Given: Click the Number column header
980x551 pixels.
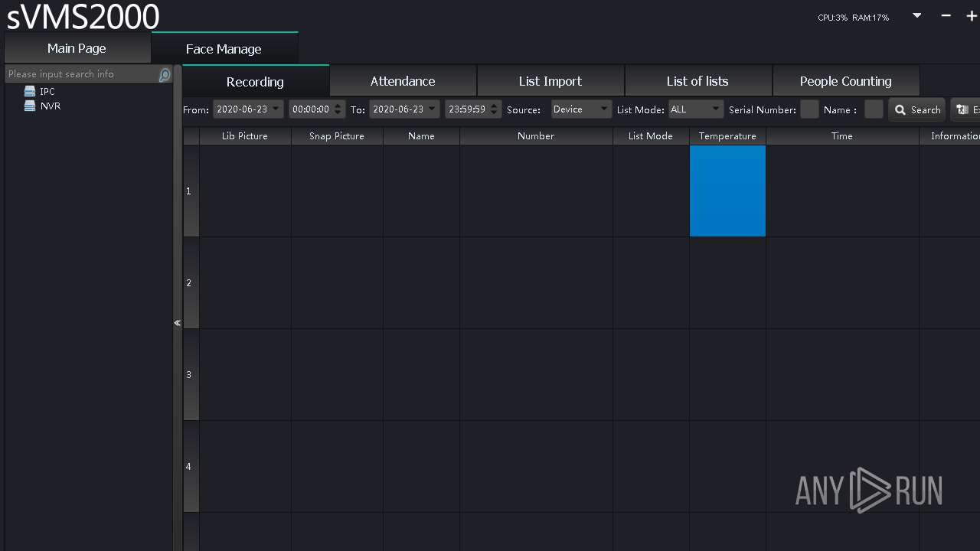Looking at the screenshot, I should (536, 135).
